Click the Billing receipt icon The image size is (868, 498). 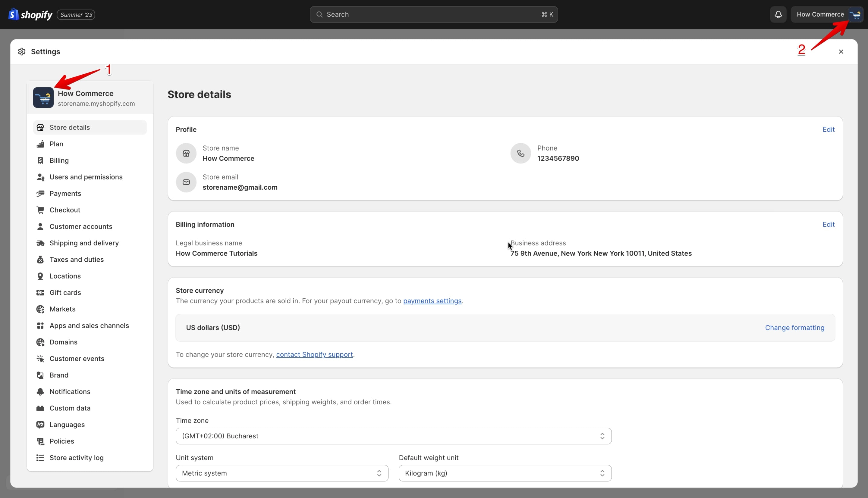(40, 160)
